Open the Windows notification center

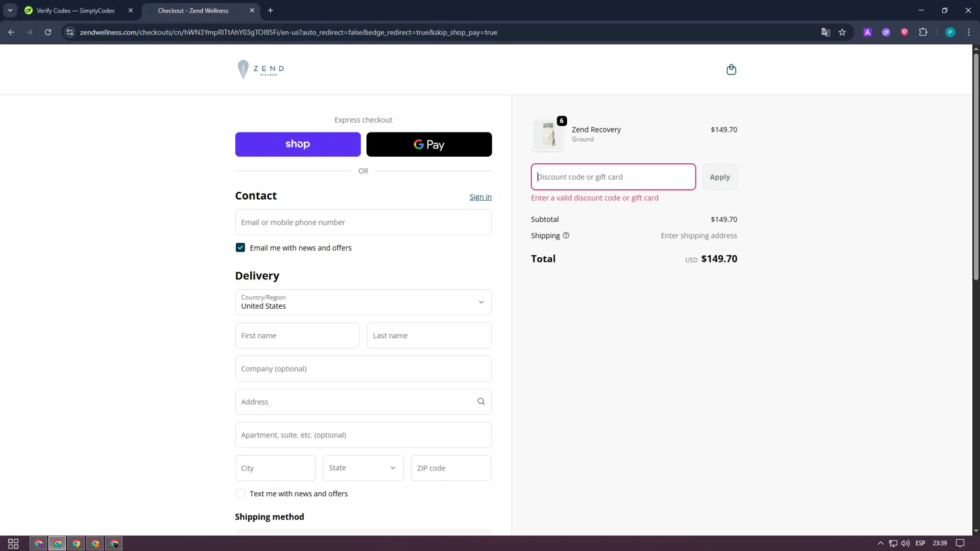coord(960,543)
